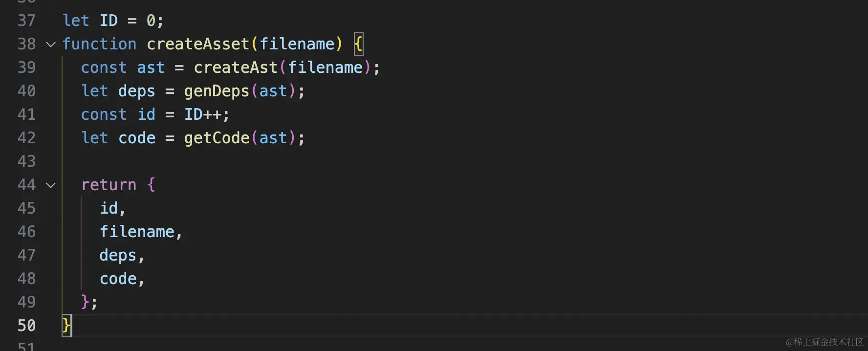Click the createAsset function name
The height and width of the screenshot is (351, 868).
point(198,44)
